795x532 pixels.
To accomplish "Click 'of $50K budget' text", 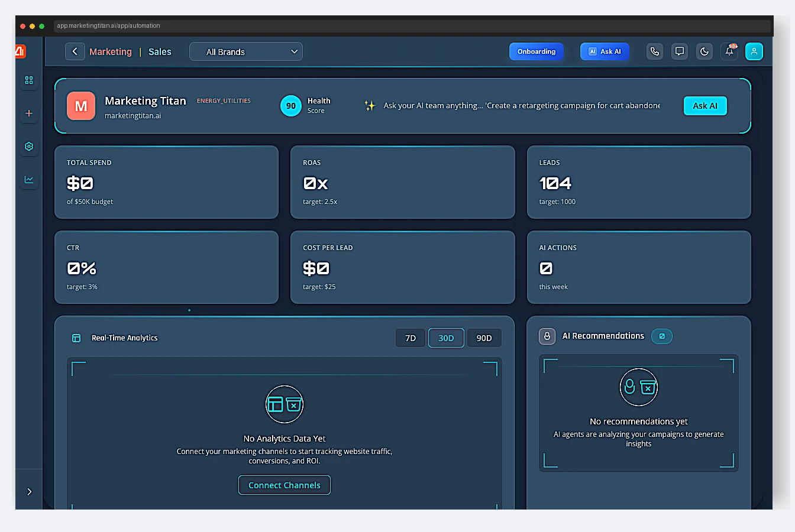I will (x=90, y=202).
